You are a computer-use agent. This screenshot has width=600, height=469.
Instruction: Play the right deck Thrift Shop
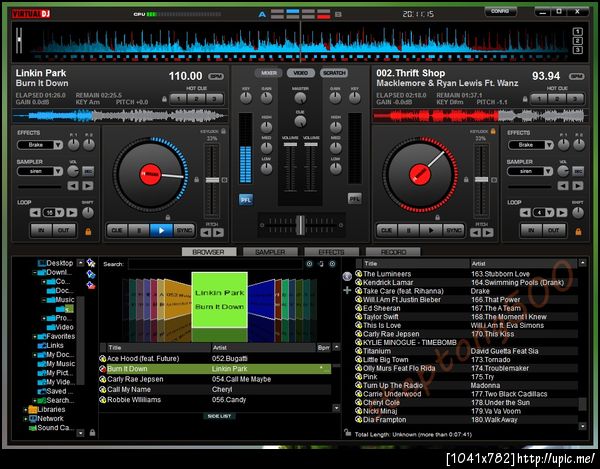[x=431, y=230]
